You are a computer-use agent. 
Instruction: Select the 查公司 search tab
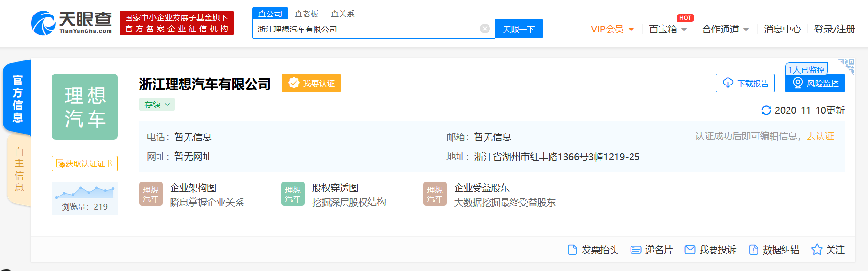point(270,14)
